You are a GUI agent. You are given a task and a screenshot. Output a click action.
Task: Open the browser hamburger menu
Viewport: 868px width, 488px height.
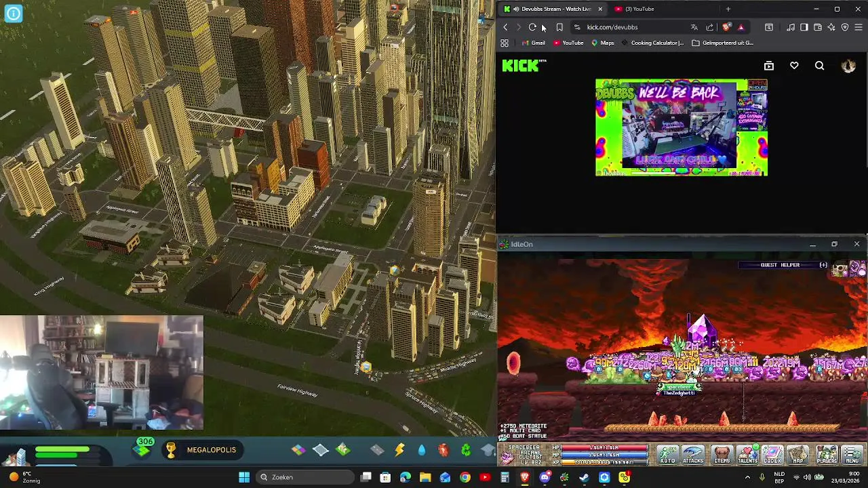click(x=859, y=27)
